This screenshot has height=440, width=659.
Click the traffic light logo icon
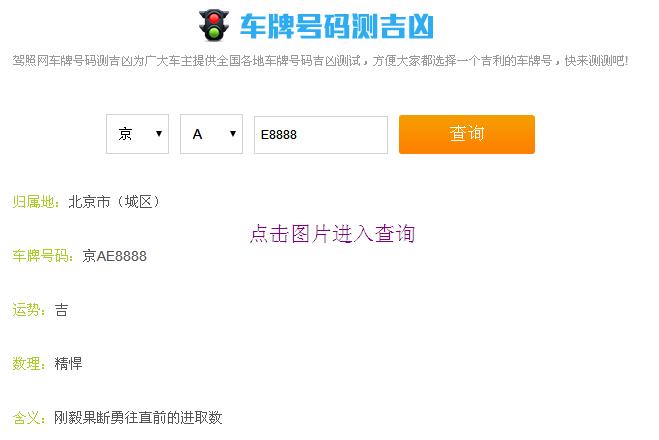[x=214, y=25]
